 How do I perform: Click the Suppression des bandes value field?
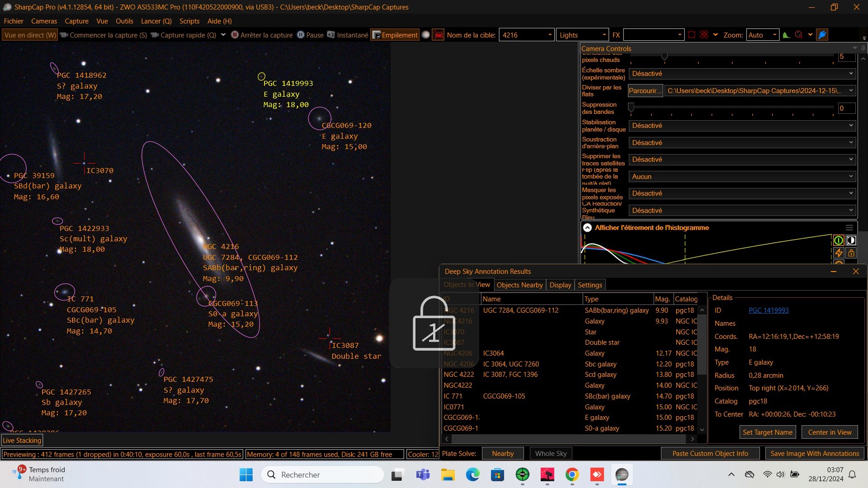pos(846,108)
